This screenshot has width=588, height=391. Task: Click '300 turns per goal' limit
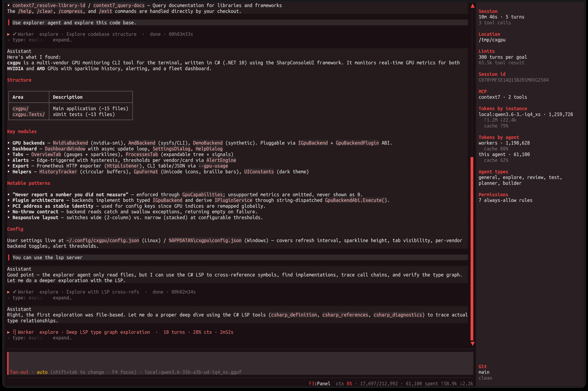503,57
